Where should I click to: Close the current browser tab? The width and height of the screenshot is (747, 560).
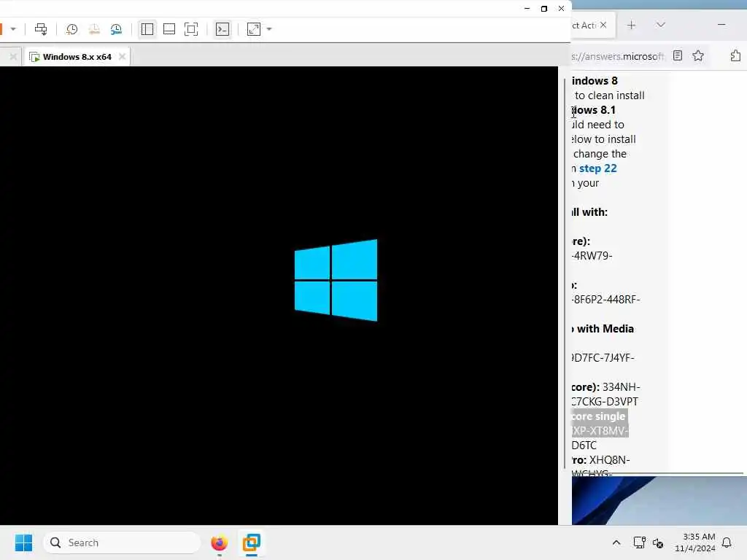click(x=603, y=25)
